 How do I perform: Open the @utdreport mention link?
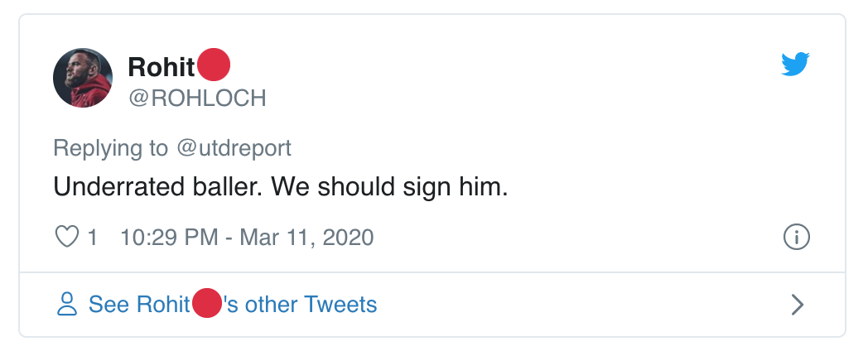(x=233, y=148)
